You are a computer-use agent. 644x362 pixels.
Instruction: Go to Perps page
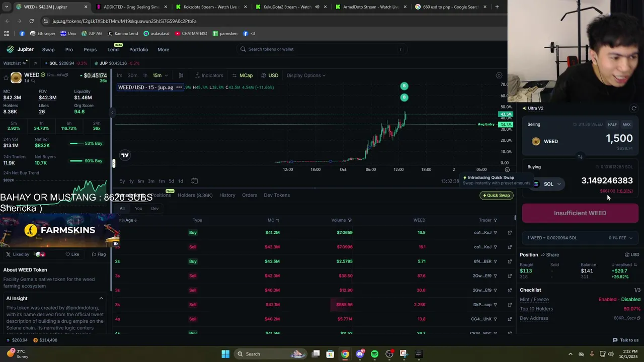90,50
